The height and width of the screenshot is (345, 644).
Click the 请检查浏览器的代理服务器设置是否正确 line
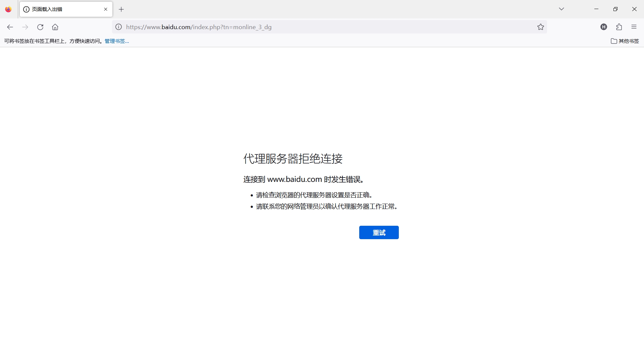pos(314,195)
